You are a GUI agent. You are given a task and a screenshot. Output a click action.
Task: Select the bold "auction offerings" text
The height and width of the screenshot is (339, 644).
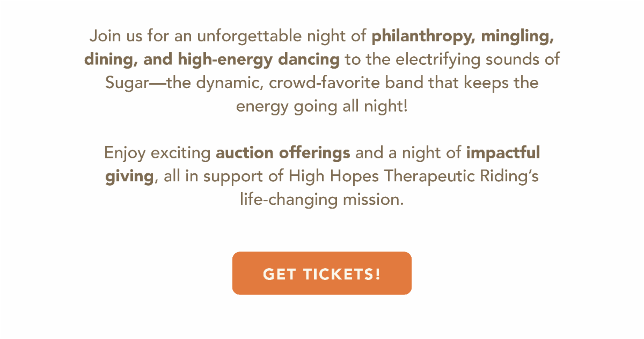283,153
